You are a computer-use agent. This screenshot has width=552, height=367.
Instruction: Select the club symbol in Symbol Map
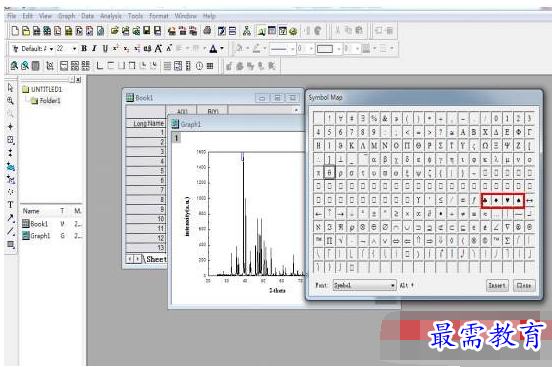[x=485, y=200]
